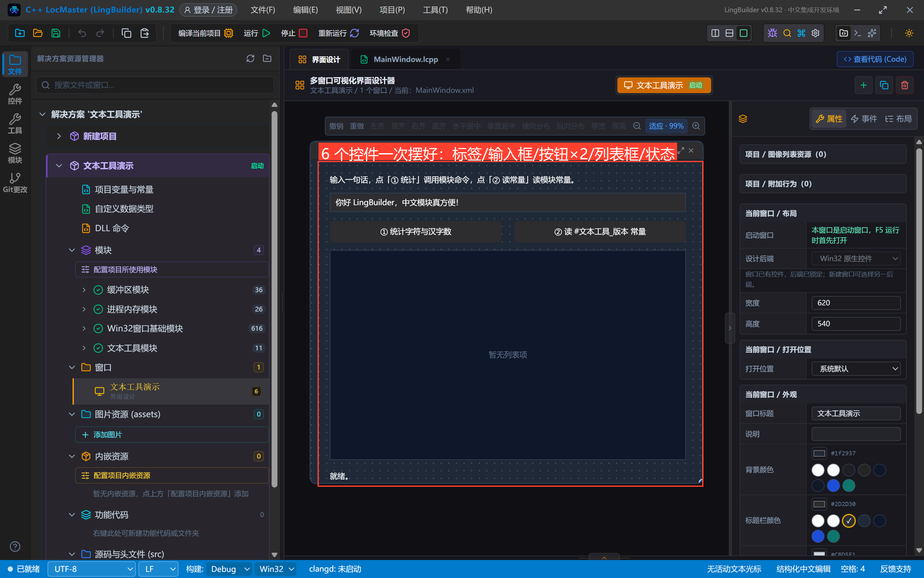924x578 pixels.
Task: Open the 控件 sidebar panel
Action: (x=15, y=94)
